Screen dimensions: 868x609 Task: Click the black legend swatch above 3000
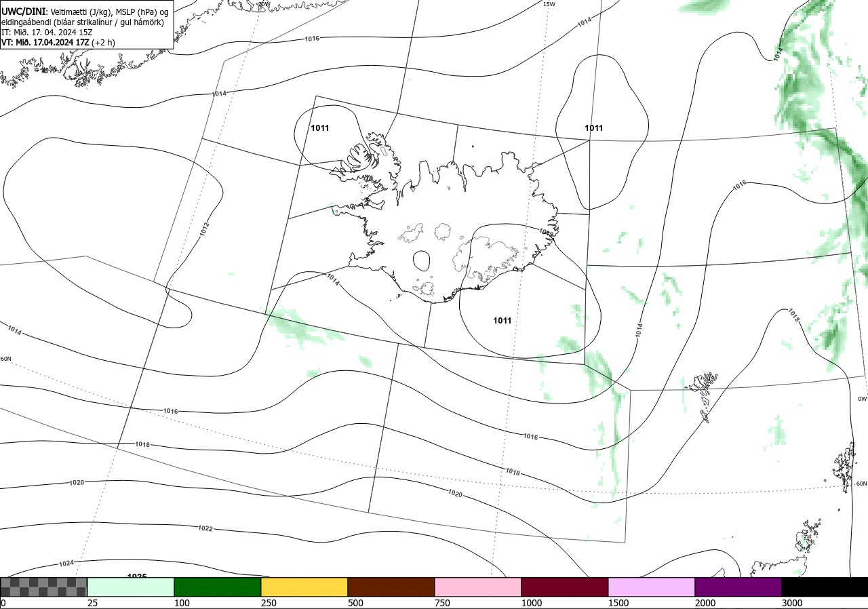[825, 587]
